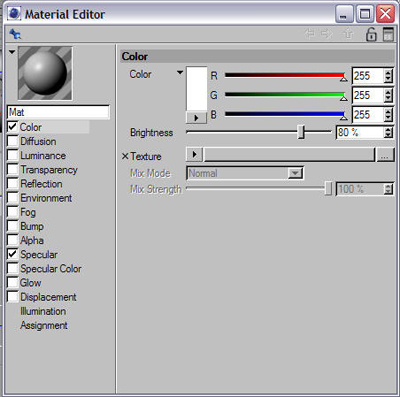The height and width of the screenshot is (397, 400).
Task: Enable the Diffusion channel checkbox
Action: point(13,141)
